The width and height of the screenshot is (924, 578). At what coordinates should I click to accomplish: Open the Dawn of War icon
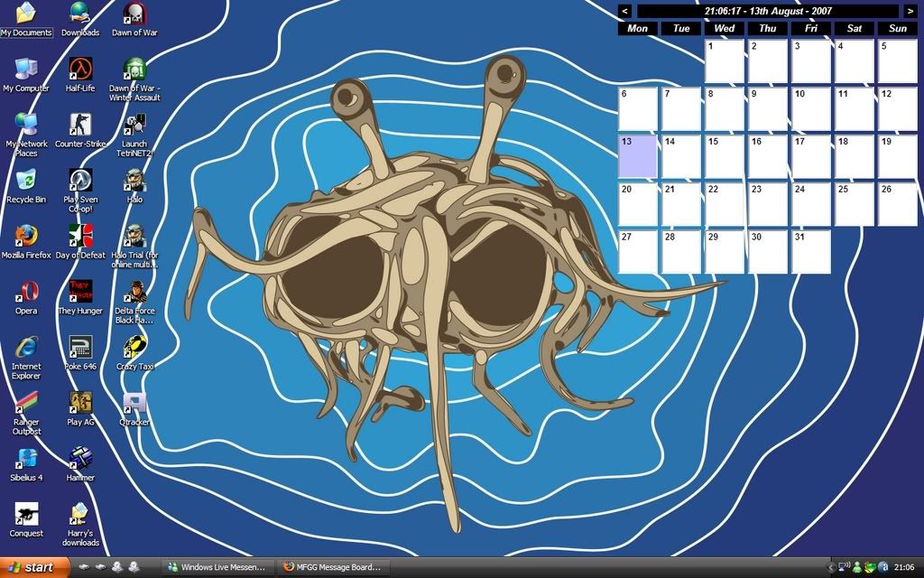click(x=134, y=14)
